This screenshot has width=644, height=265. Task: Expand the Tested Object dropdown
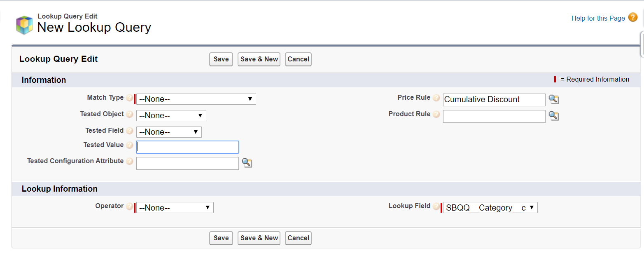tap(171, 116)
